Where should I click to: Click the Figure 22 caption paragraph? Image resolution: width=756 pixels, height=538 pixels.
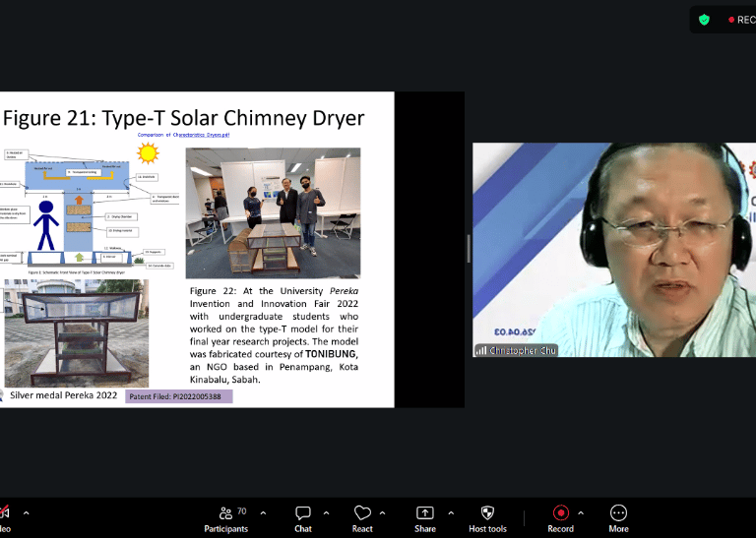point(274,335)
